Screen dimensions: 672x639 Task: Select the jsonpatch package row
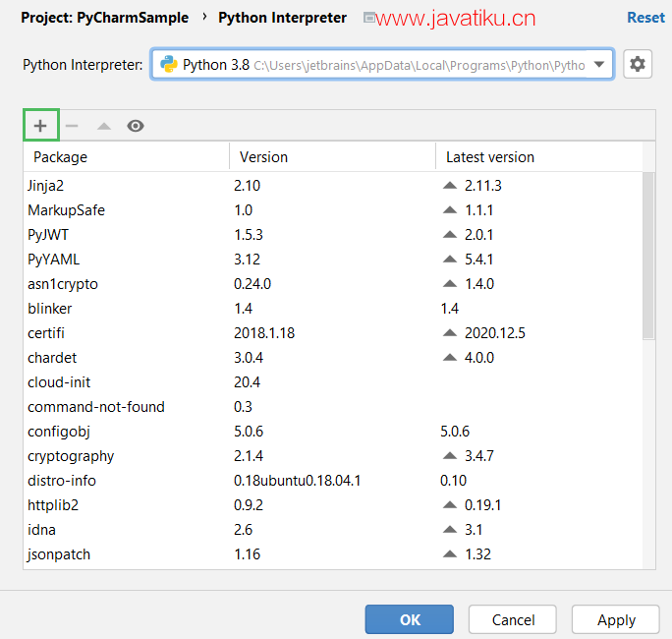coord(333,554)
